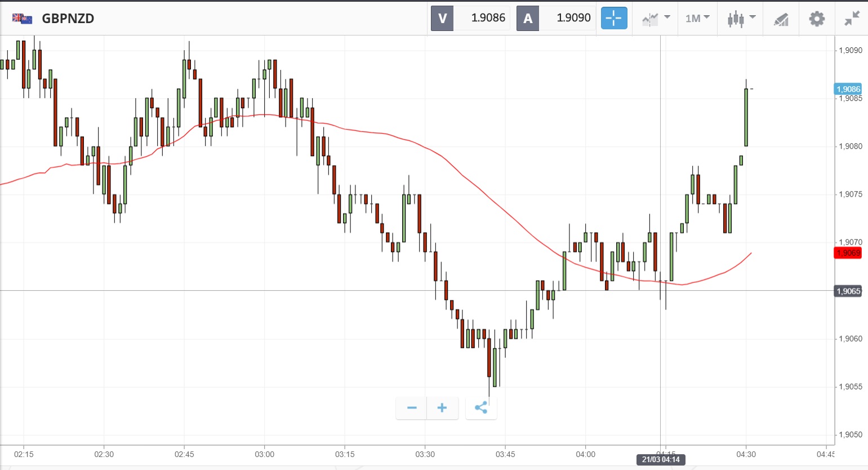The width and height of the screenshot is (868, 470).
Task: Click the 1.9090 buy price value
Action: point(573,18)
